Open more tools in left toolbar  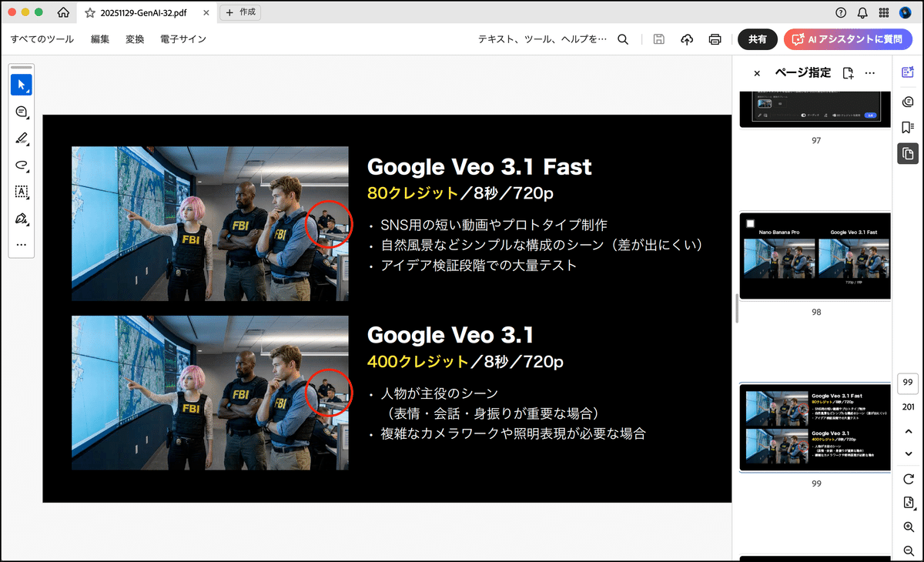point(22,244)
